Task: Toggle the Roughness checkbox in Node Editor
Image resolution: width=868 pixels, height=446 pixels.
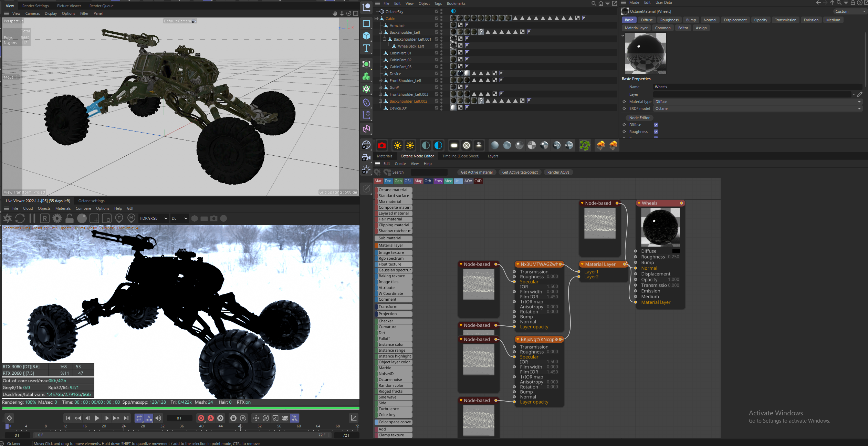Action: 656,132
